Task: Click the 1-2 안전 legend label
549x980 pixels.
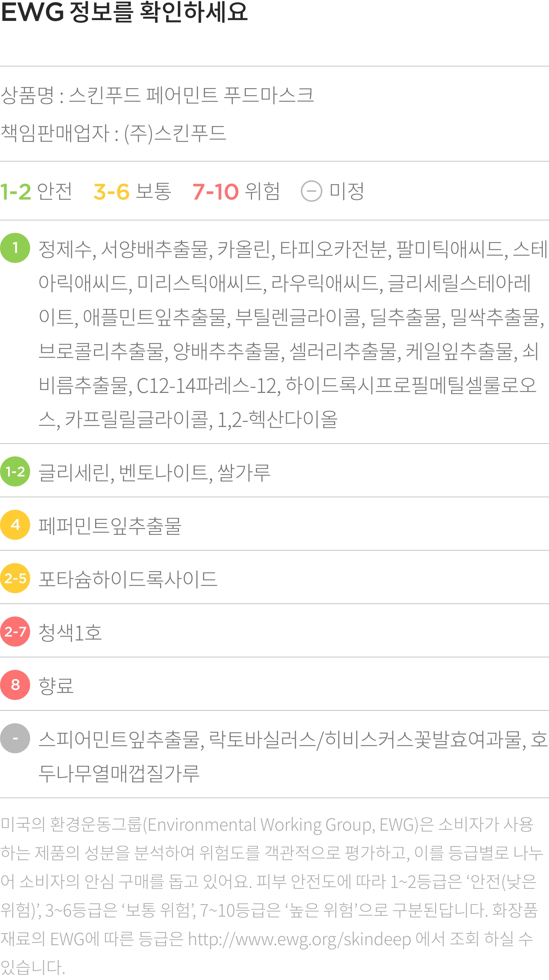Action: 36,191
